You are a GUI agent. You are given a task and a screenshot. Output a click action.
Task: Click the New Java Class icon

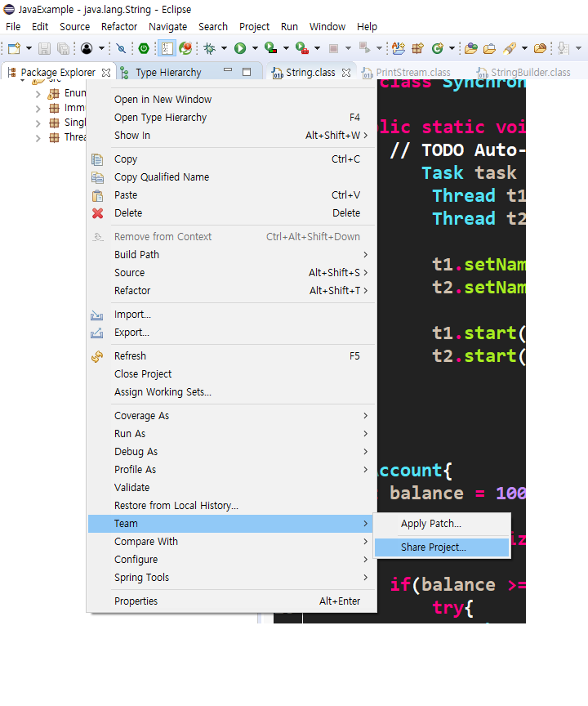pos(437,48)
